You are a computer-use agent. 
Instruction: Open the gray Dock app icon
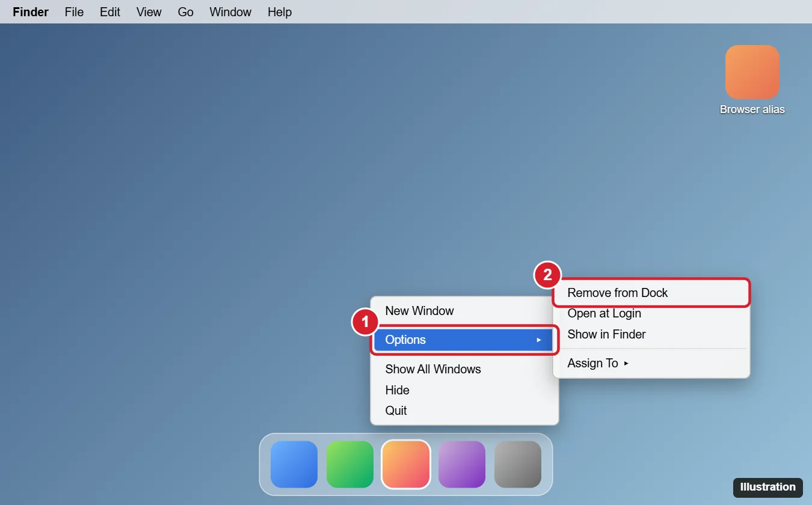tap(518, 464)
